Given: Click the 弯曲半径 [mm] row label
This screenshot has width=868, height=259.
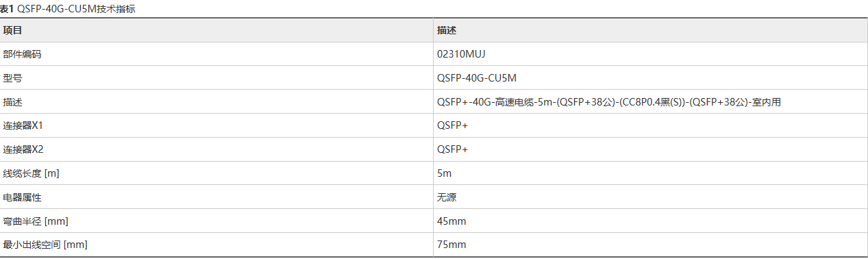Looking at the screenshot, I should click(x=36, y=221).
